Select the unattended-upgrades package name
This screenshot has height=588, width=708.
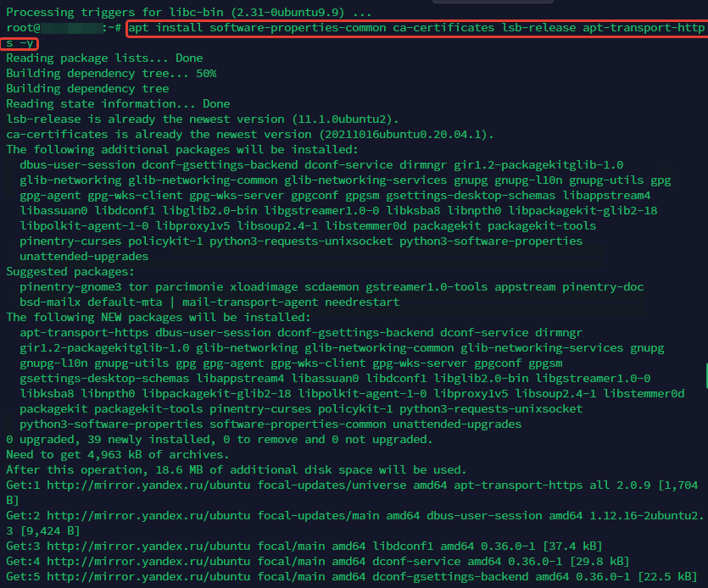coord(83,256)
